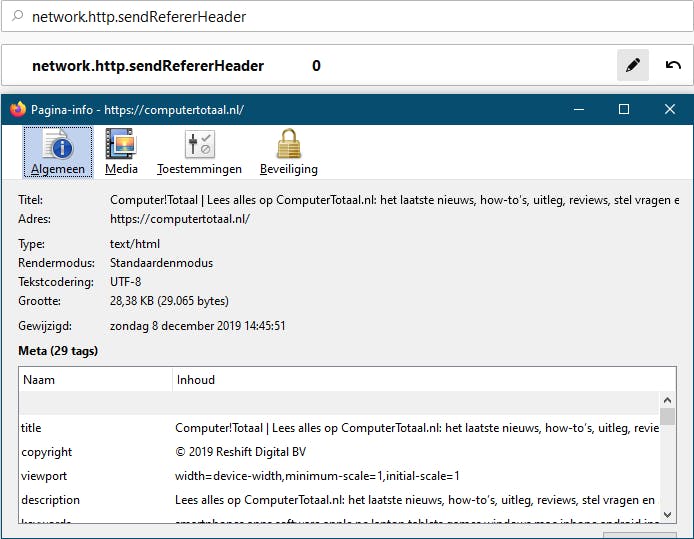Click the pencil edit icon for sendRefererHeader
This screenshot has height=539, width=694.
(x=632, y=65)
